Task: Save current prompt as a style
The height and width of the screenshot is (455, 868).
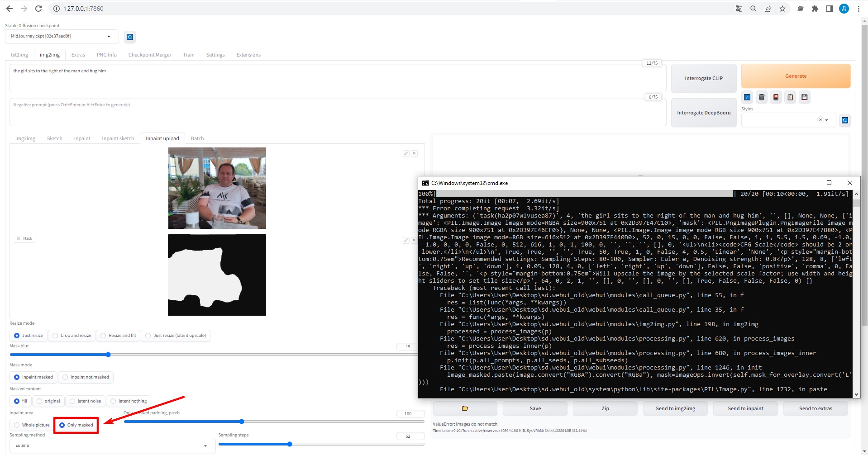Action: (805, 97)
